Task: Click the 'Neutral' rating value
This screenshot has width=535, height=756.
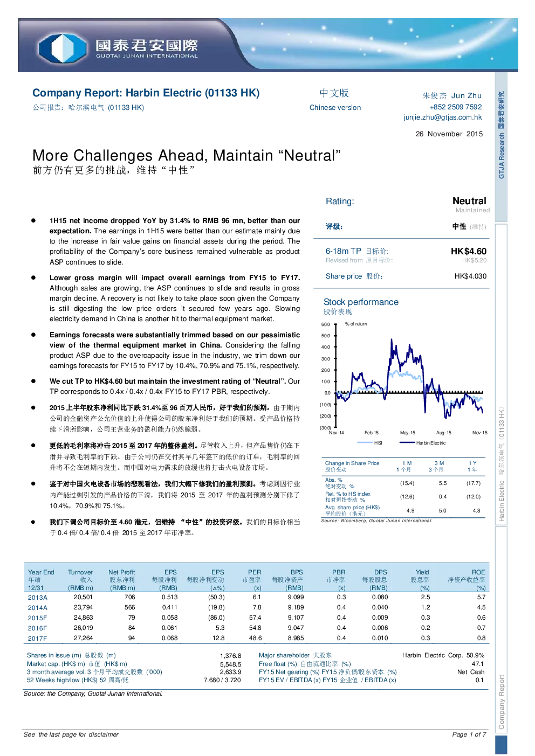Action: [x=469, y=200]
